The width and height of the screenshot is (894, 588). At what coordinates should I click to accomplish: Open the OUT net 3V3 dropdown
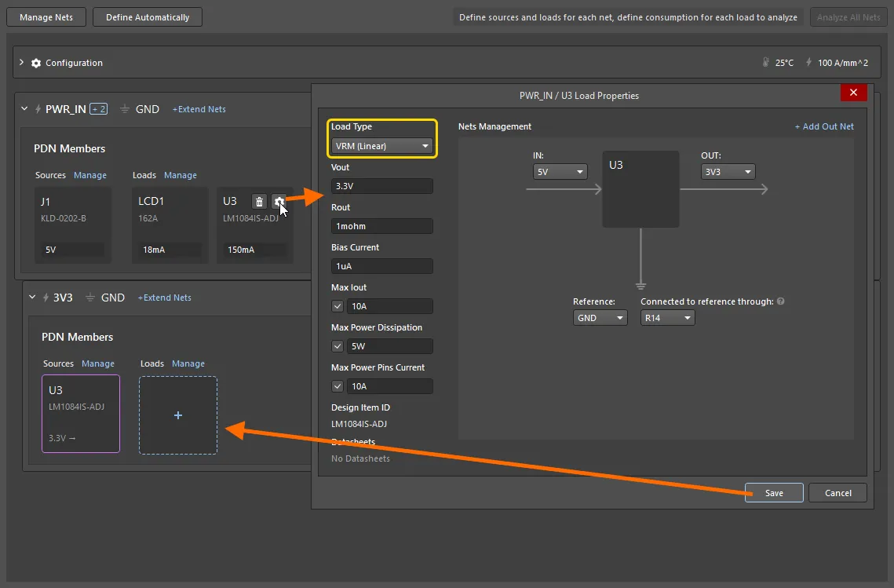point(728,172)
